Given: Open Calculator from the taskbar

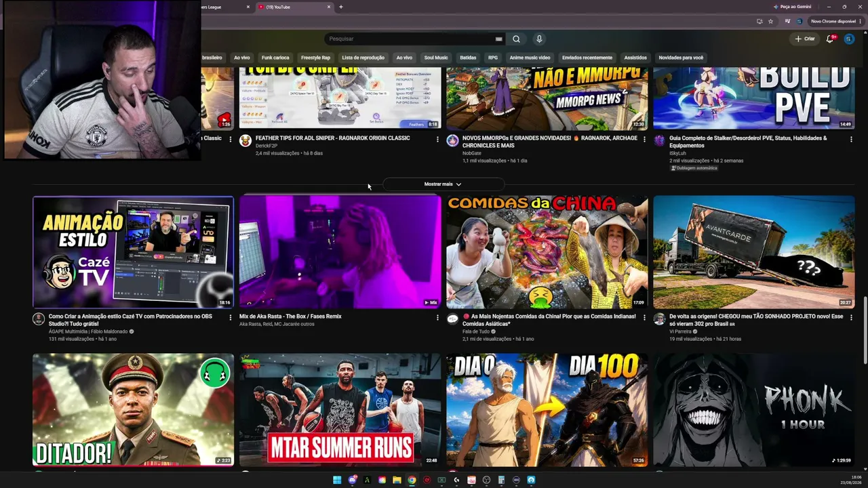Looking at the screenshot, I should [x=501, y=480].
